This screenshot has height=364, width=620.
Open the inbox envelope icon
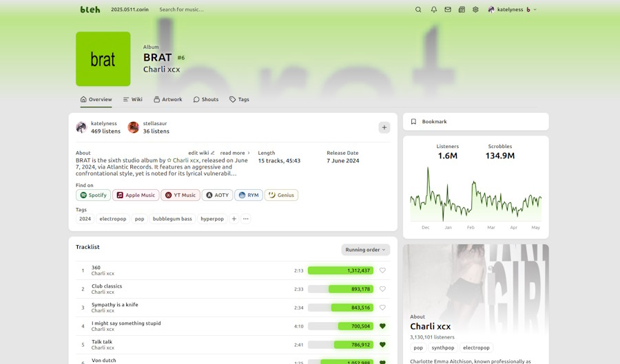(x=448, y=10)
